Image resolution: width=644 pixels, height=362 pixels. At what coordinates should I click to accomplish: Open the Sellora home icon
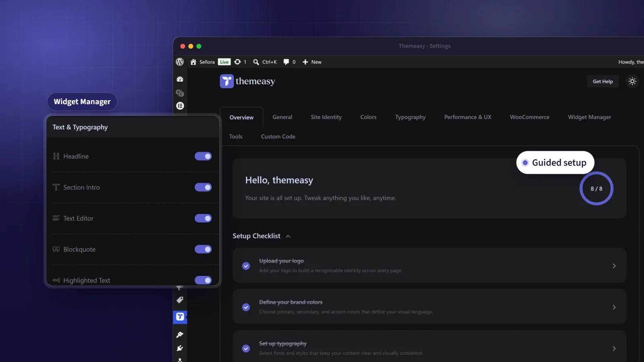[x=193, y=62]
